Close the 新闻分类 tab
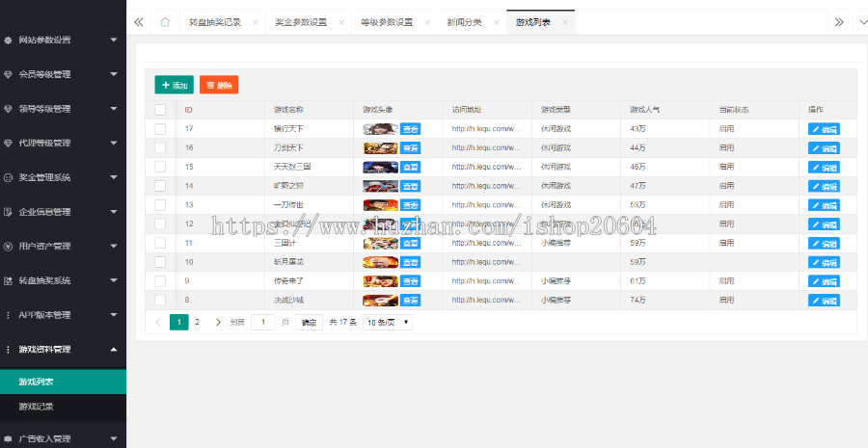Screen dimensions: 868x448 [x=497, y=23]
